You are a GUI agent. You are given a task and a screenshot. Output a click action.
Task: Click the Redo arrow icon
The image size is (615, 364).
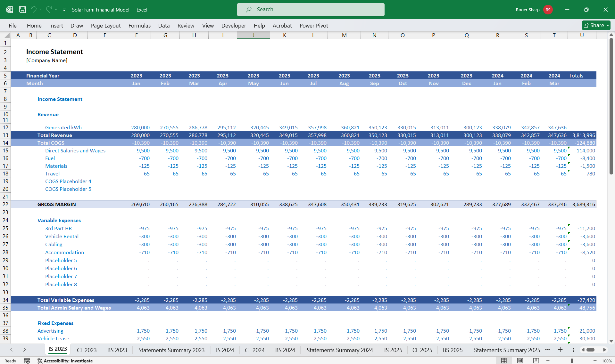(x=49, y=10)
